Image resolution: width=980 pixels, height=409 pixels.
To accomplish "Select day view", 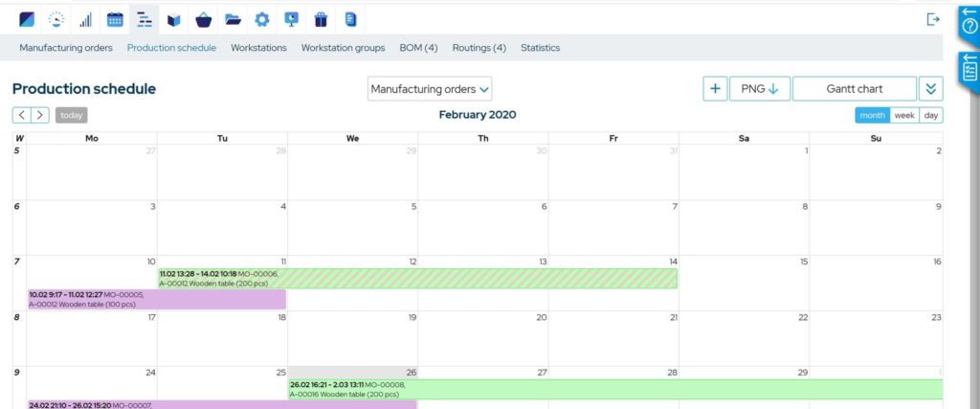I will (x=931, y=115).
